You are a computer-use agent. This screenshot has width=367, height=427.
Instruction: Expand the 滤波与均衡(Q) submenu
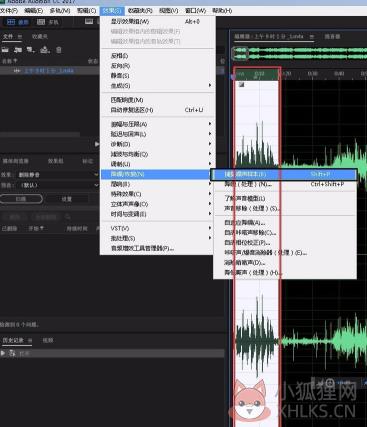coord(157,154)
